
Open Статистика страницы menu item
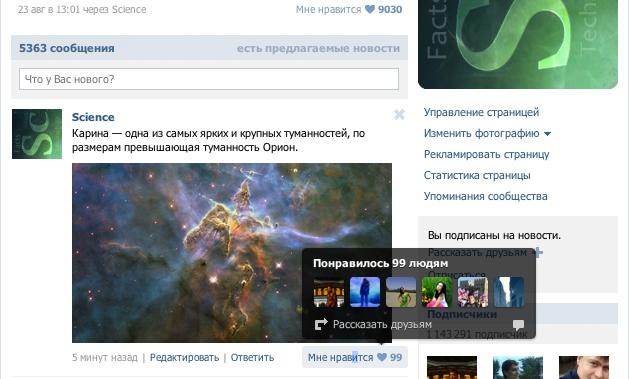[477, 175]
